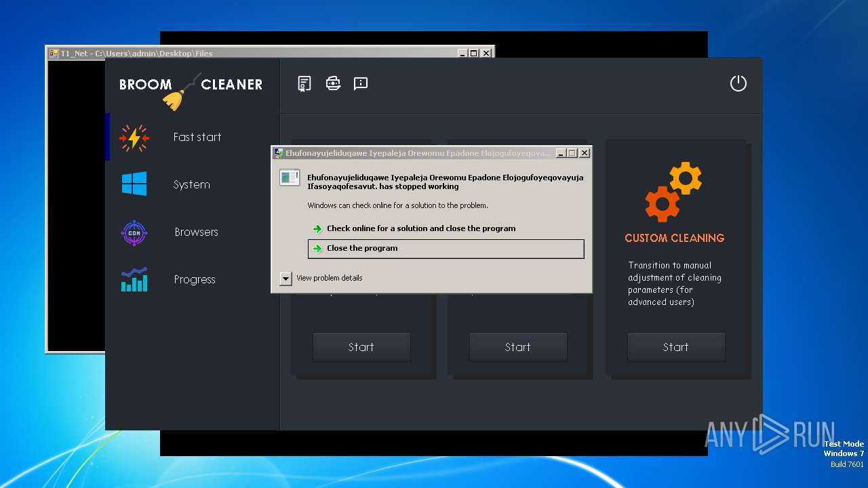Click the power button icon
Image resolution: width=868 pixels, height=488 pixels.
click(x=738, y=83)
